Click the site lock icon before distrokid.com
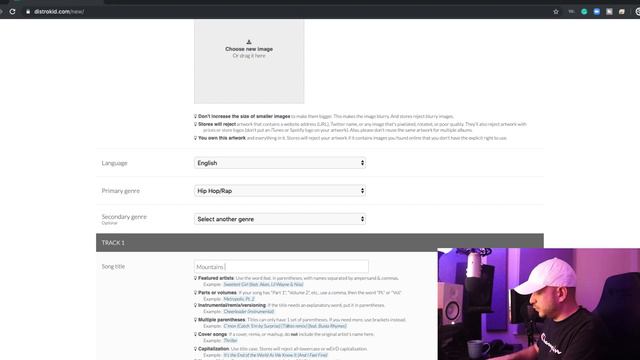This screenshot has width=640, height=360. (28, 11)
